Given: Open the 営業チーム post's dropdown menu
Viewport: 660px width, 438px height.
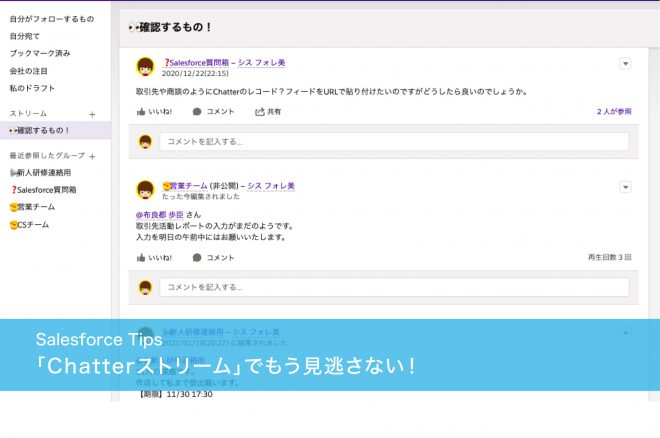Looking at the screenshot, I should point(625,187).
